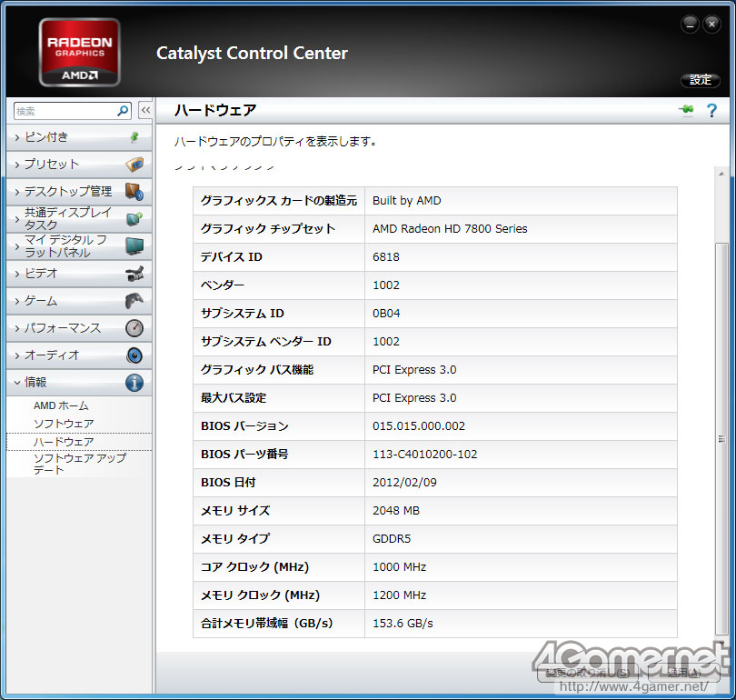Click the preset icon beside プリセット
Viewport: 736px width, 700px height.
point(134,165)
